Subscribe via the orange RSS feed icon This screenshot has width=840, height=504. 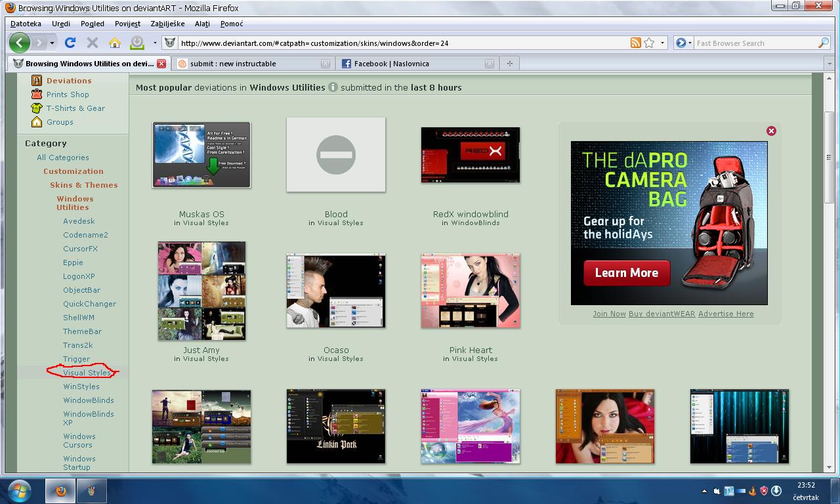click(635, 43)
